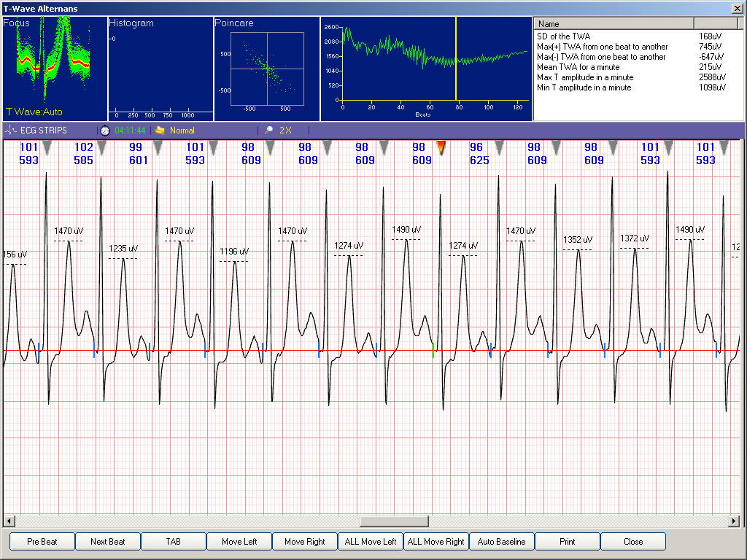This screenshot has width=747, height=560.
Task: Click the Normal beat type icon
Action: 160,131
